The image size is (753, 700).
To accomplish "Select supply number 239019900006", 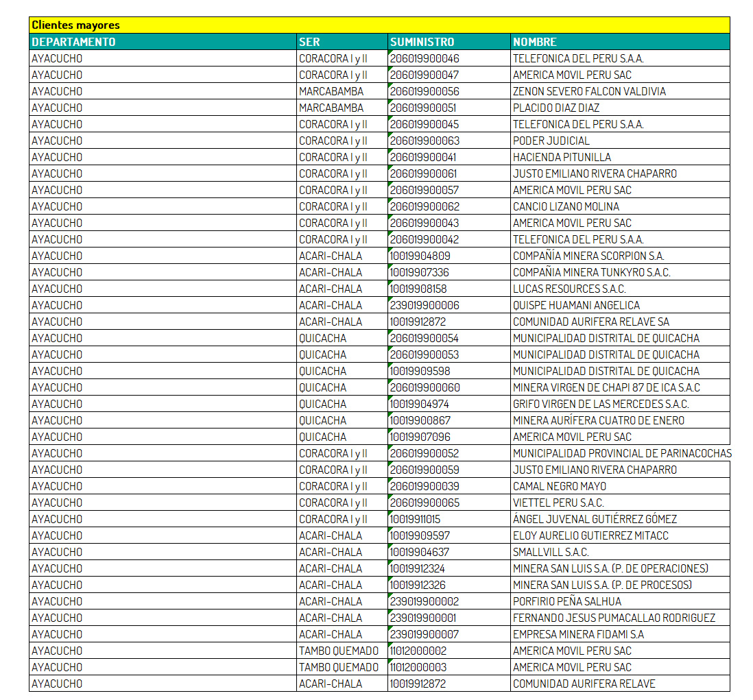I will 449,305.
